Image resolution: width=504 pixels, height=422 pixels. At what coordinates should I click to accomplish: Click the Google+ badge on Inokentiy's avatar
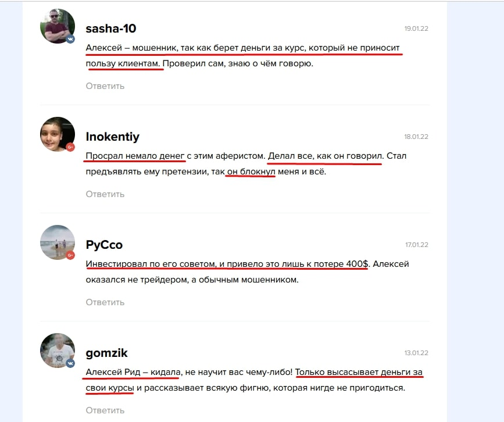click(70, 147)
